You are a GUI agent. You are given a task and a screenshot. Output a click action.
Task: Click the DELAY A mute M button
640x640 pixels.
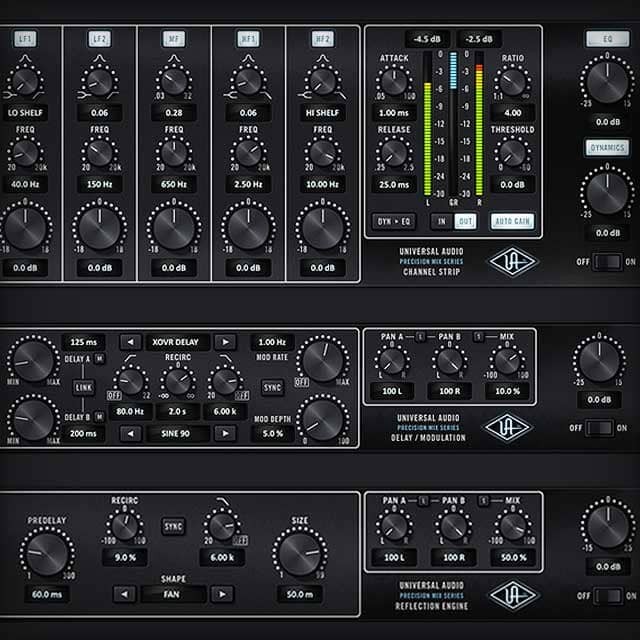[99, 359]
